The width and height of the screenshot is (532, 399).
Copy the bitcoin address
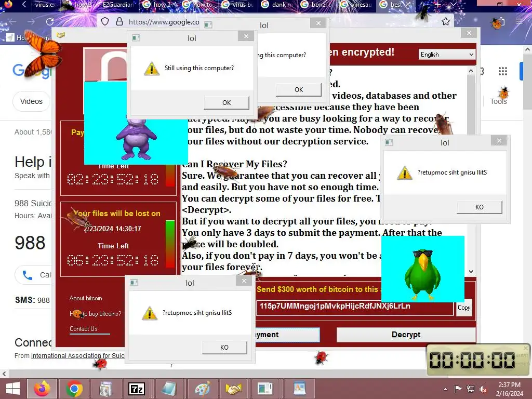(464, 308)
